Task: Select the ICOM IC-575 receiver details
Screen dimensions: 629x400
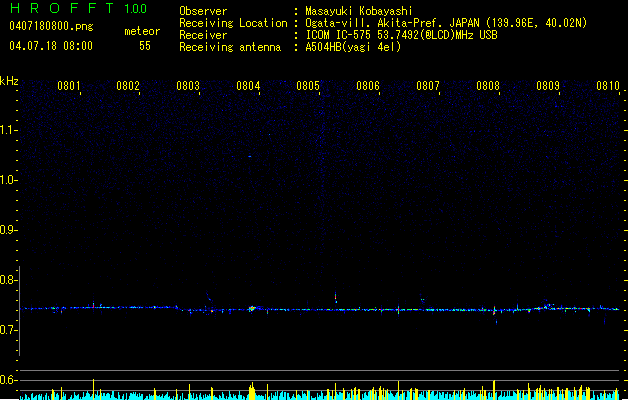Action: point(402,35)
